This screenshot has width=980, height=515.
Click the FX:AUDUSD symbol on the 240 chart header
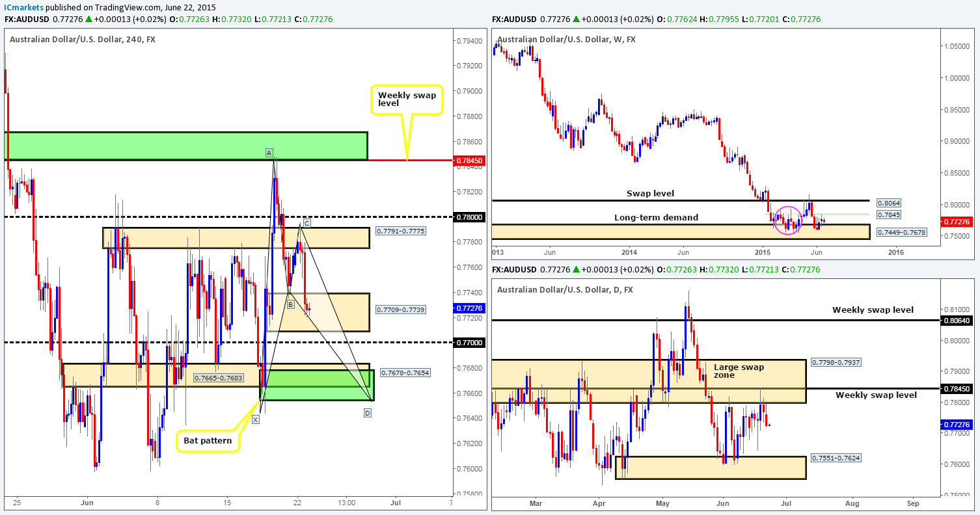click(x=25, y=20)
